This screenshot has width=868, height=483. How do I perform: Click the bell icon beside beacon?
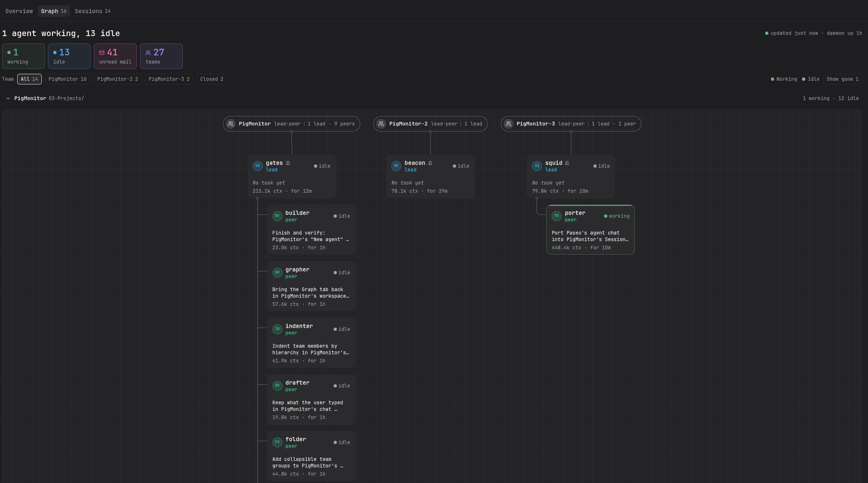tap(430, 163)
